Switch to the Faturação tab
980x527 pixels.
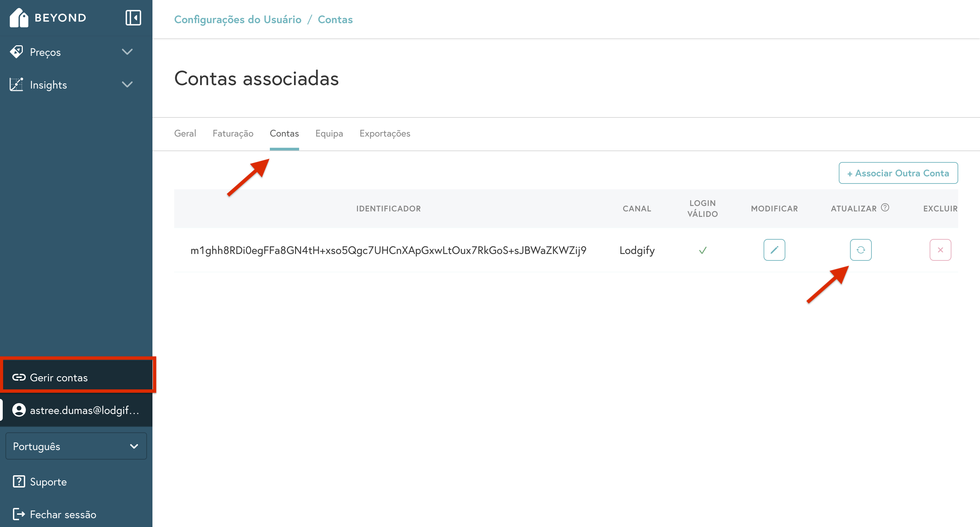point(233,133)
